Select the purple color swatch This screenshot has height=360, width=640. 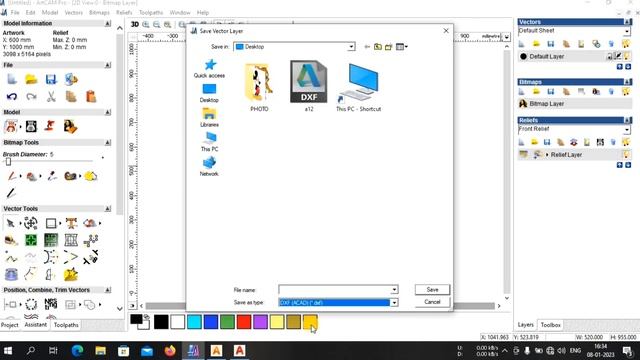coord(260,322)
